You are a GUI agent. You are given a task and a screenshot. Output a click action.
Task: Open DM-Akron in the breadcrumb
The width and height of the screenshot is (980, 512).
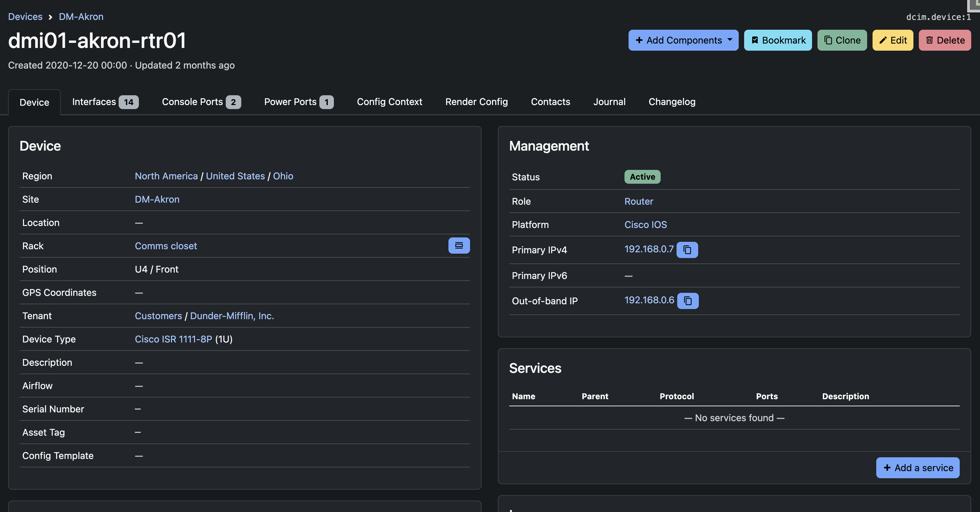pos(81,17)
